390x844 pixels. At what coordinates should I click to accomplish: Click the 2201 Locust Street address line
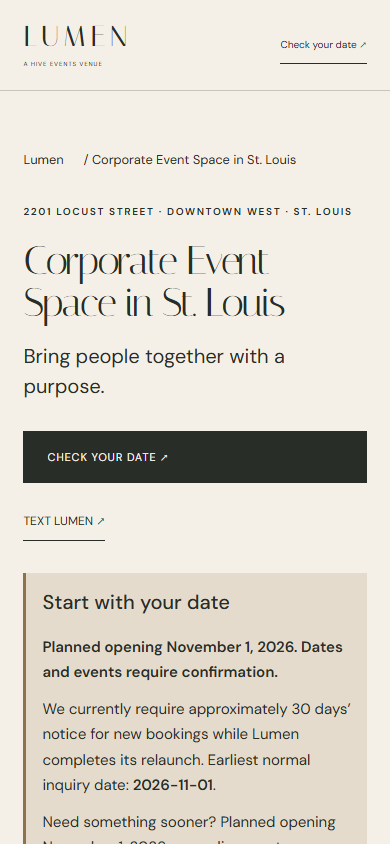pyautogui.click(x=188, y=212)
